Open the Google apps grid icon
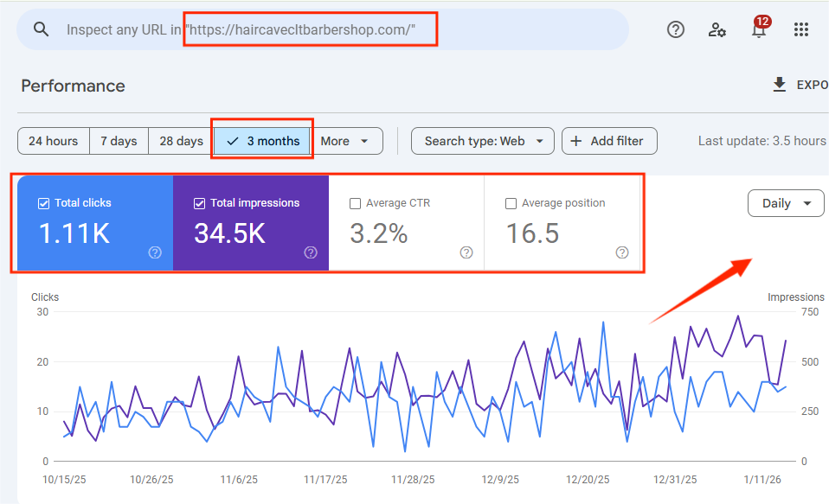Image resolution: width=829 pixels, height=504 pixels. click(800, 29)
